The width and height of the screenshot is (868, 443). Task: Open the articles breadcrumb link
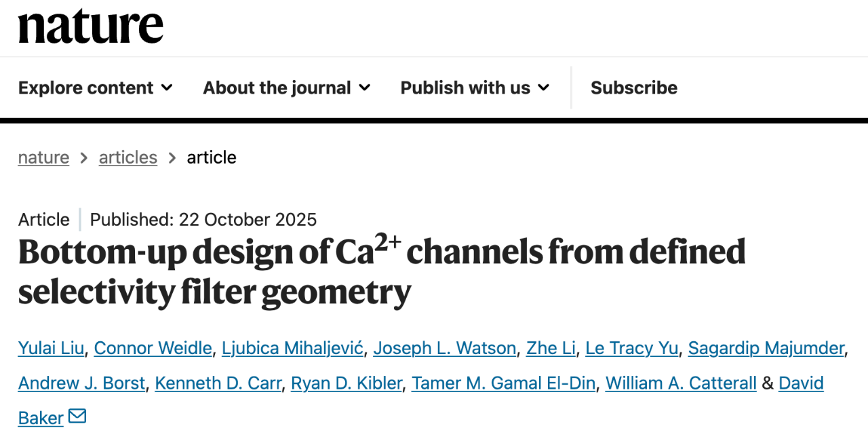click(x=128, y=157)
